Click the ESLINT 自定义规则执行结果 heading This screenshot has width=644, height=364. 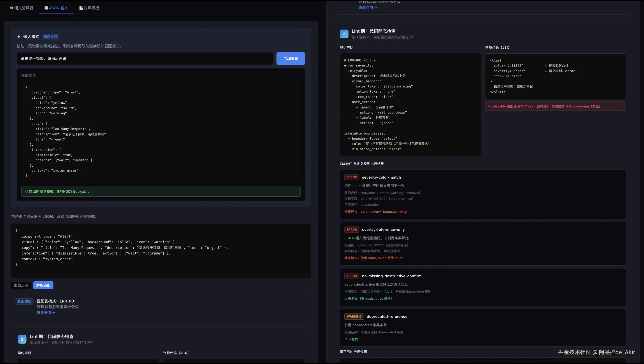(362, 164)
